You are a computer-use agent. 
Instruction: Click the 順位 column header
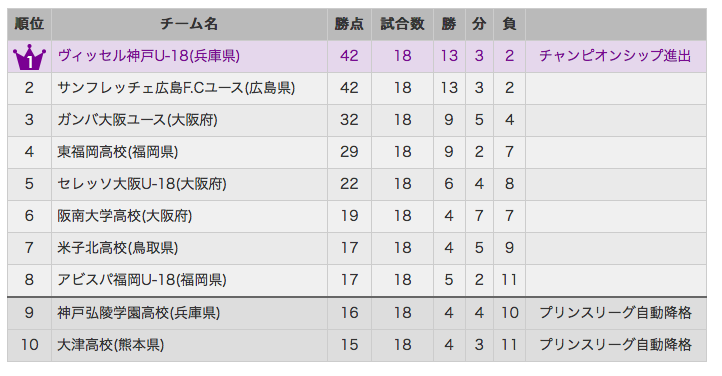click(29, 24)
